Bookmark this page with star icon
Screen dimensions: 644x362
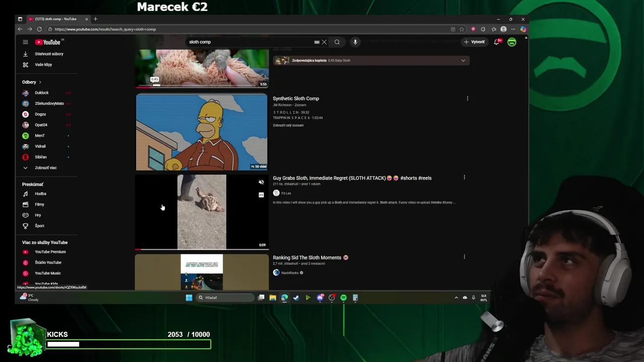pos(461,29)
